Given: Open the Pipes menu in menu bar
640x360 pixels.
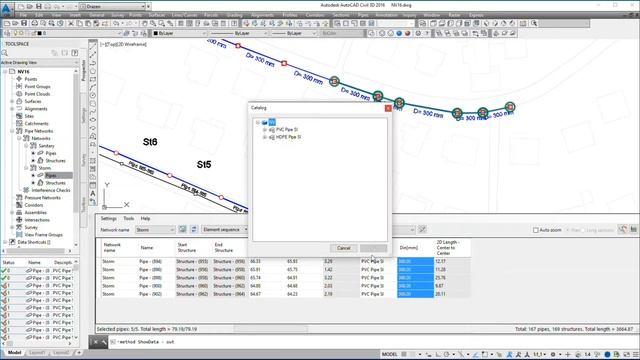Looking at the screenshot, I should (363, 15).
